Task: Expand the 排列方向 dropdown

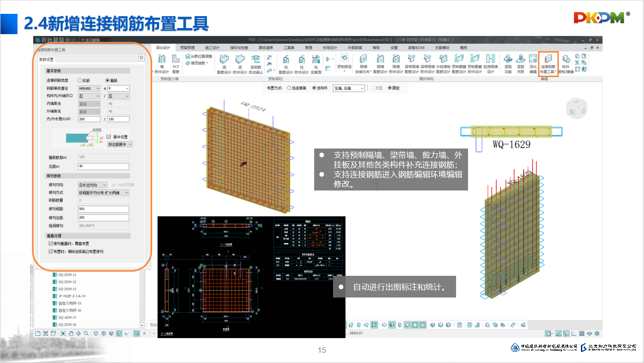Action: [93, 185]
